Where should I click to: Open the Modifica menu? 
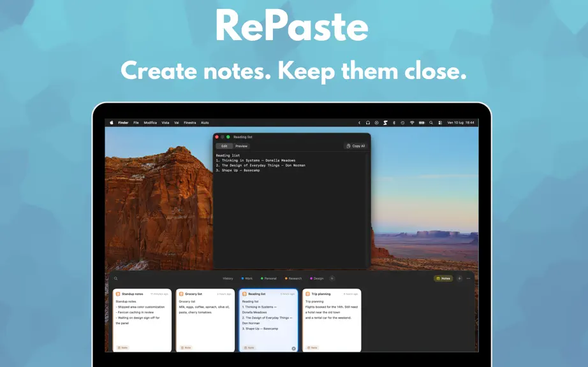tap(150, 122)
